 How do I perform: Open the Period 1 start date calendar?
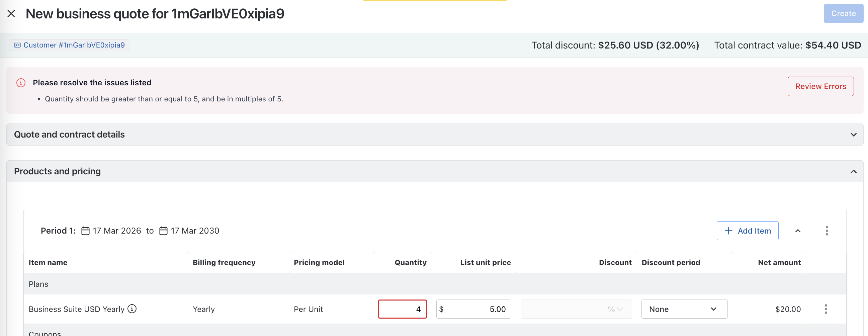85,231
